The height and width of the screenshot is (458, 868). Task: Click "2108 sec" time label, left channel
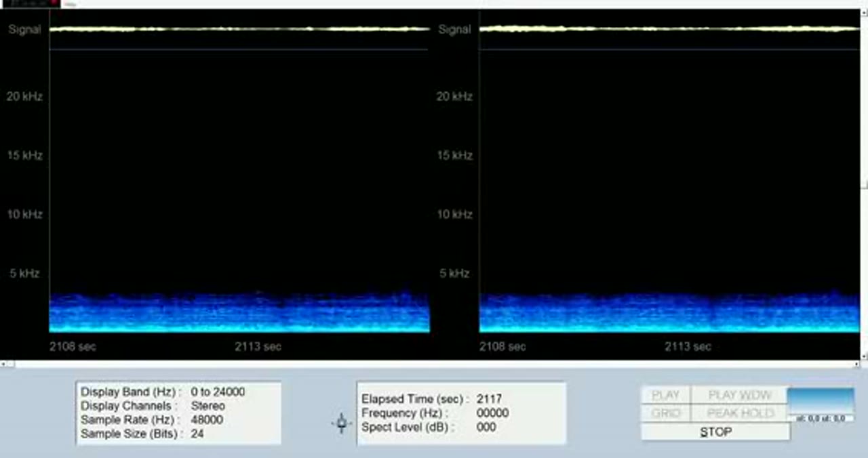73,347
